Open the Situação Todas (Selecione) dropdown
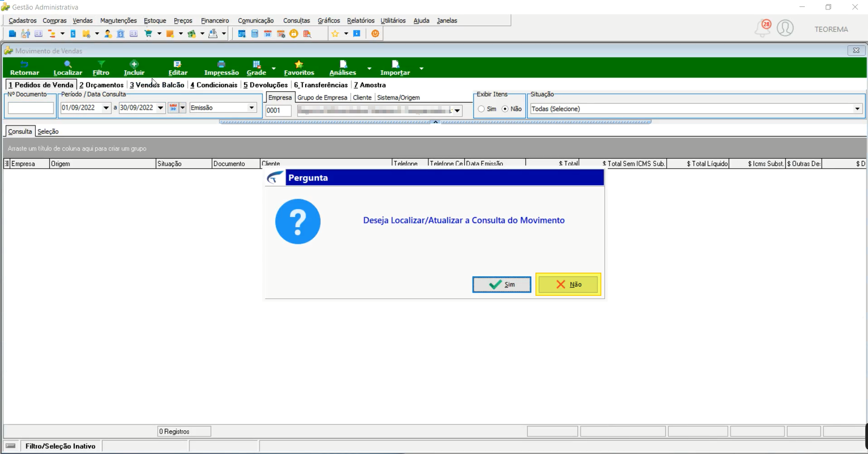The width and height of the screenshot is (868, 454). 857,109
